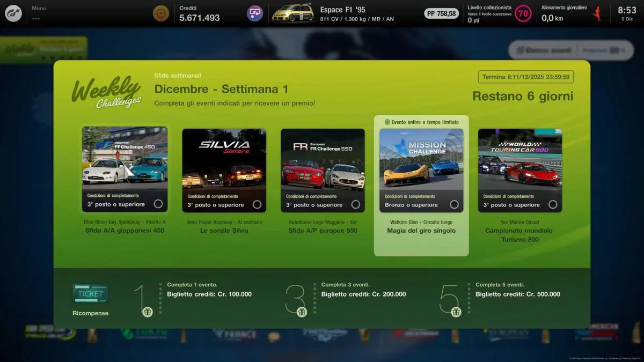The height and width of the screenshot is (362, 644).
Task: Click the 811 CV / 1.300 kg car specs
Action: tap(357, 19)
